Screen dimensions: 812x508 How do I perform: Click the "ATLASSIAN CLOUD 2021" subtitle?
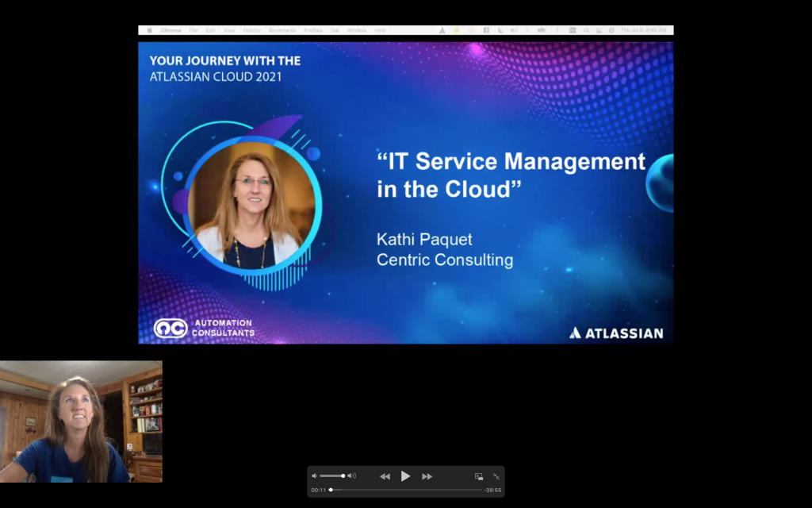tap(216, 77)
